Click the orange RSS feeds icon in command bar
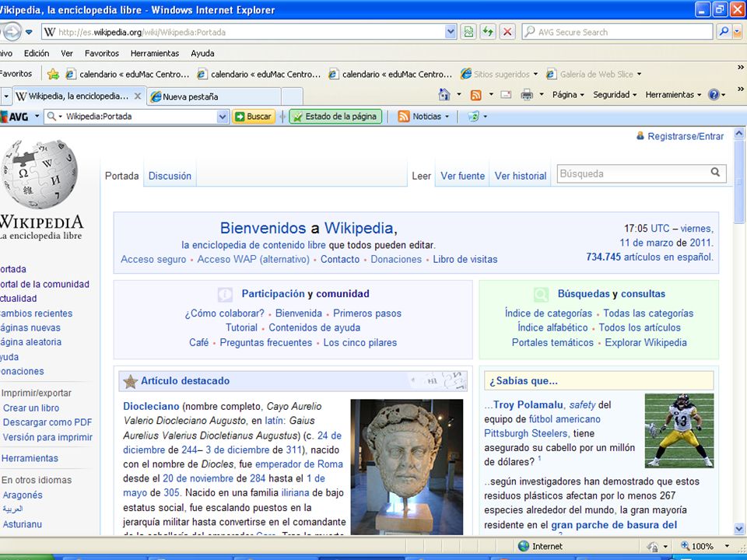Image resolution: width=747 pixels, height=560 pixels. point(475,95)
